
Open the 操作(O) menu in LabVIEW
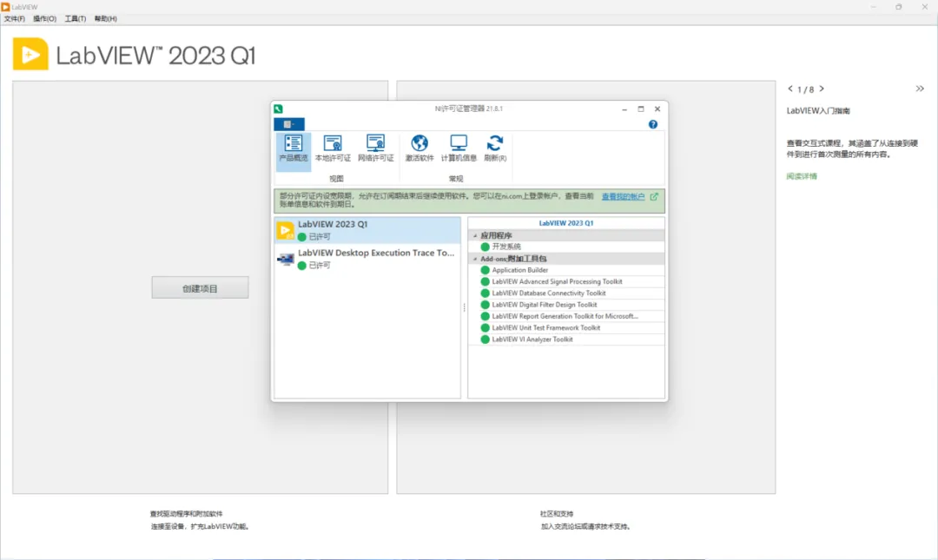coord(45,18)
